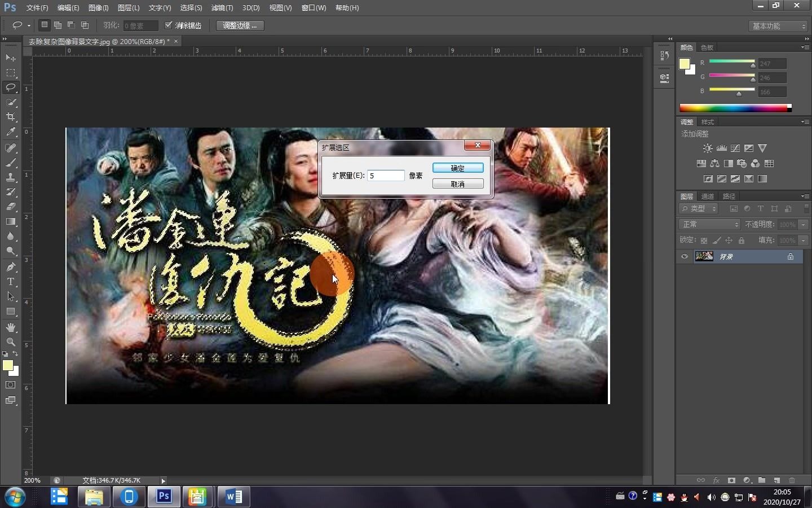The height and width of the screenshot is (508, 812).
Task: Open the 滤镜(T) menu
Action: click(222, 8)
